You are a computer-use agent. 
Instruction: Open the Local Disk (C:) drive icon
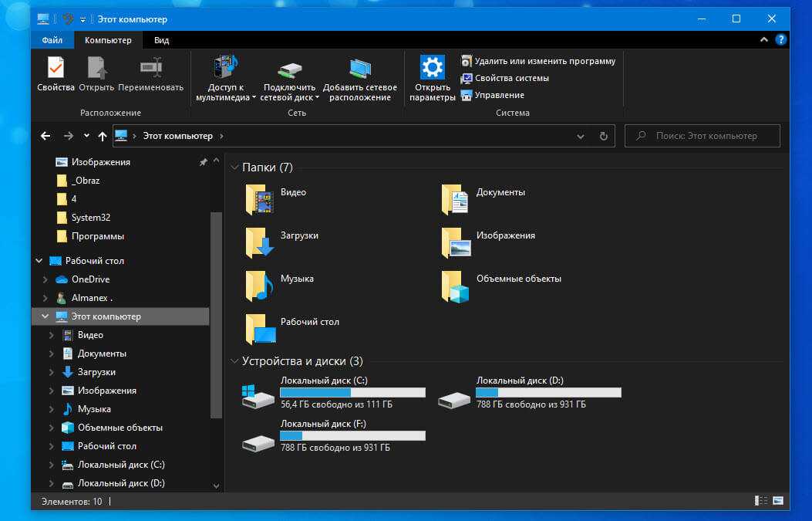point(258,396)
